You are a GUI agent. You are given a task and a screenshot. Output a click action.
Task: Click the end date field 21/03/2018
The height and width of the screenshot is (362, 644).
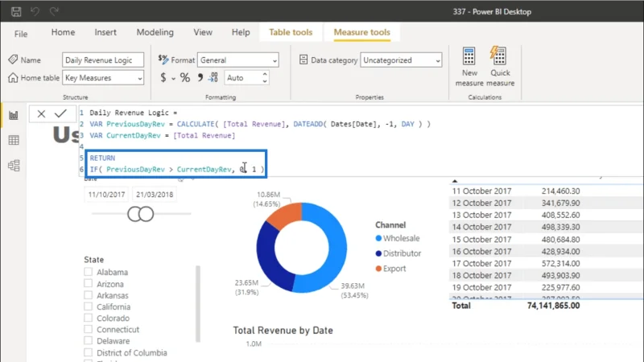155,195
